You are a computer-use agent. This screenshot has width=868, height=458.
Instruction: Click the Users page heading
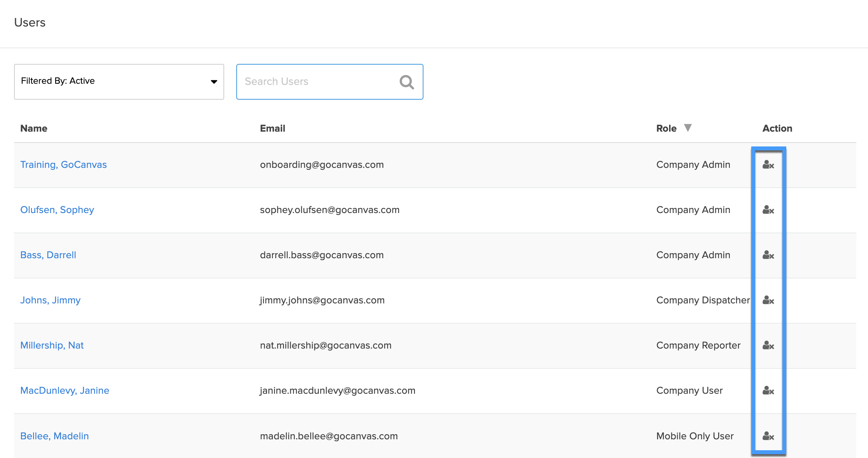coord(30,23)
